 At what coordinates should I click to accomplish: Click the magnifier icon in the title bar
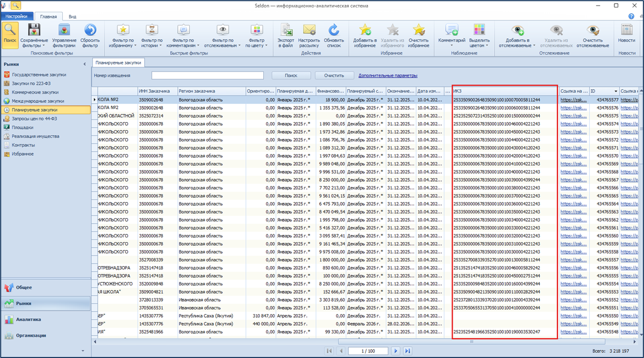(x=16, y=6)
